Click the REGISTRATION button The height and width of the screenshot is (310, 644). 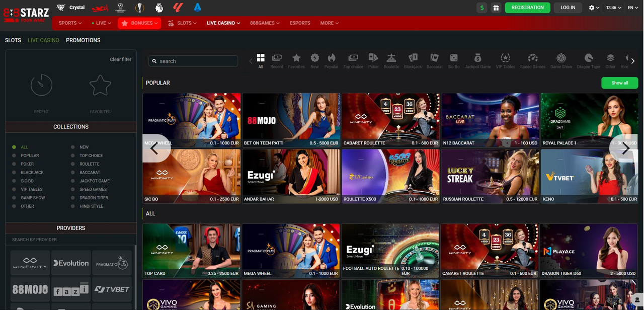pyautogui.click(x=528, y=8)
